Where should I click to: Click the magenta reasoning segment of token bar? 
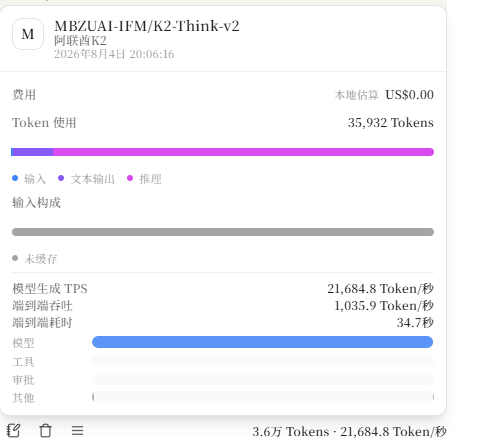(243, 152)
